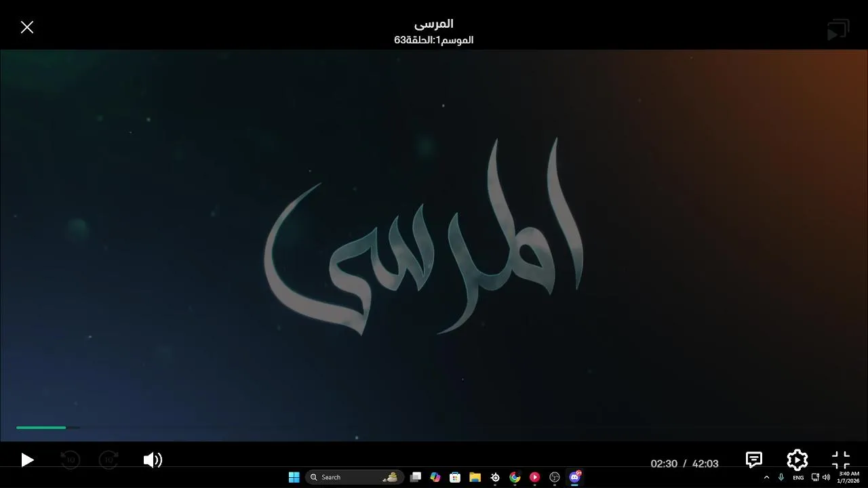Mute the volume speaker icon

[153, 460]
